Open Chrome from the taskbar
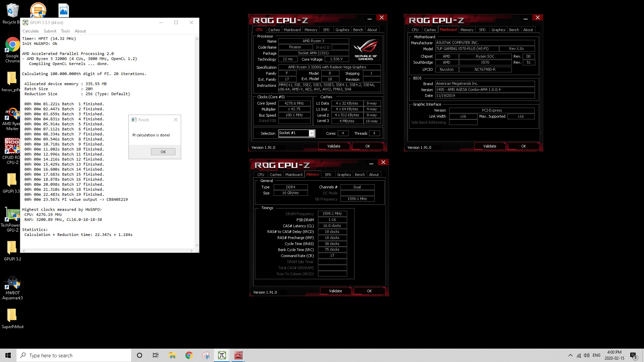Screen dimensions: 644x362 pos(189,355)
